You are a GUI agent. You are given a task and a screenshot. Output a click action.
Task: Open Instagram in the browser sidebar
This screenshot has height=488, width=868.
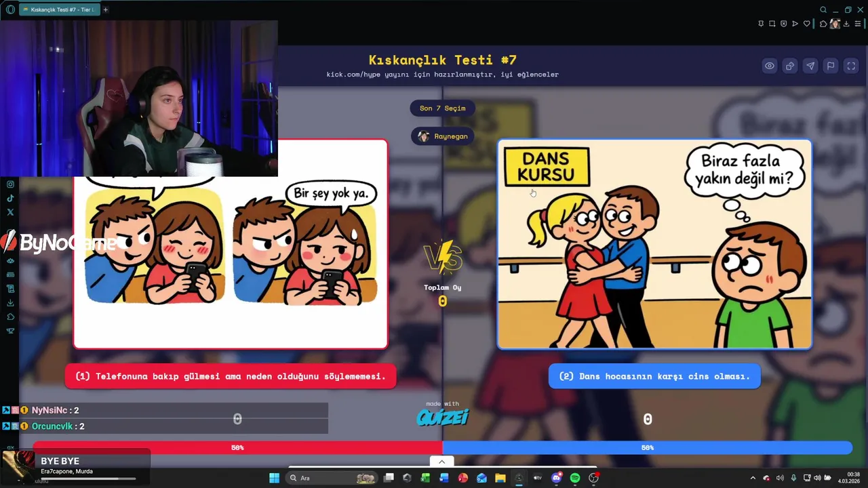10,184
